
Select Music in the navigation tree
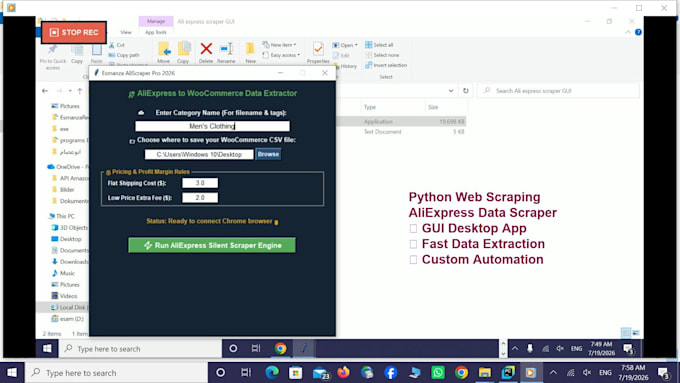click(63, 273)
